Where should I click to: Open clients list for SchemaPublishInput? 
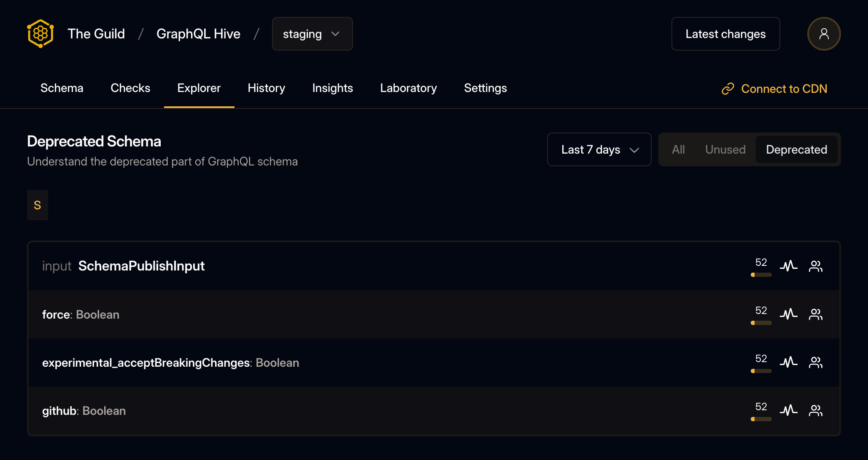tap(815, 266)
